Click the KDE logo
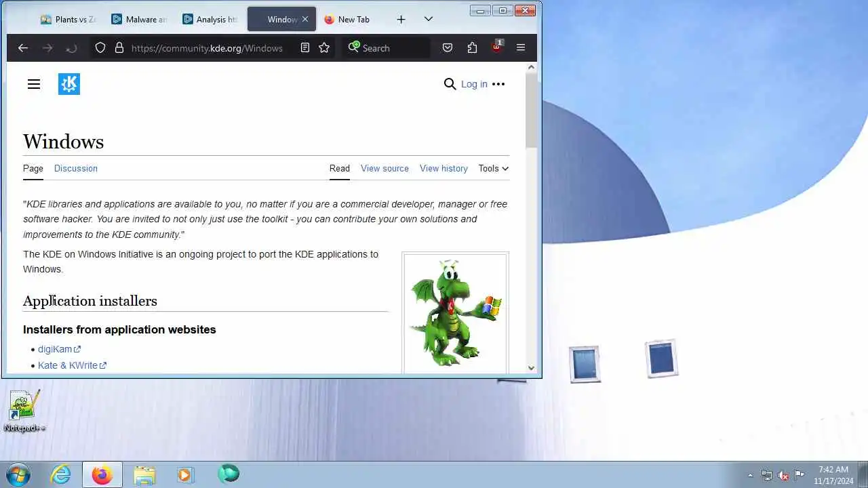 click(69, 84)
